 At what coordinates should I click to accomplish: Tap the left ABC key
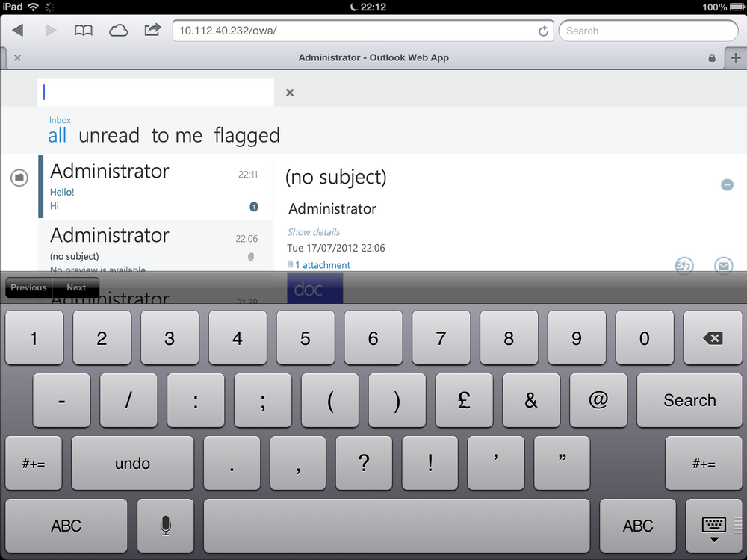point(66,526)
